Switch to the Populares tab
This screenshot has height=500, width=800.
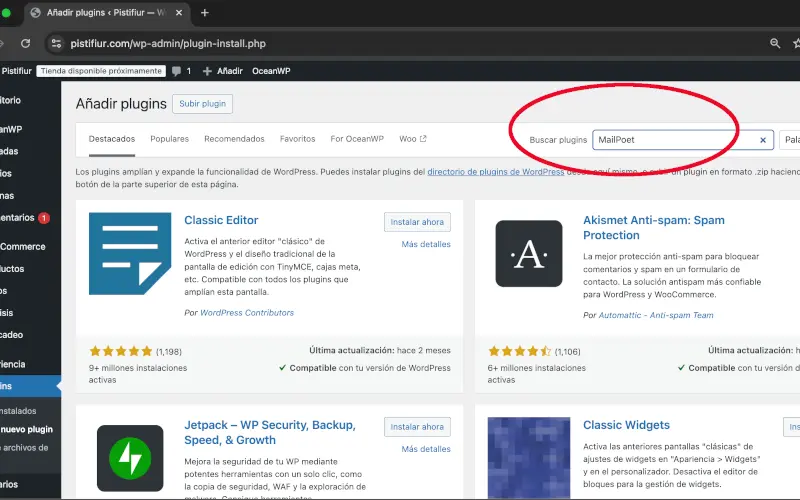coord(169,139)
